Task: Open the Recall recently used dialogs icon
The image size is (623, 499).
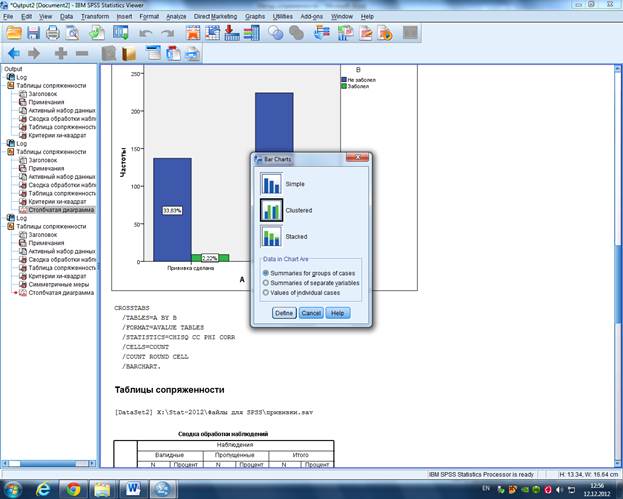Action: pyautogui.click(x=121, y=33)
